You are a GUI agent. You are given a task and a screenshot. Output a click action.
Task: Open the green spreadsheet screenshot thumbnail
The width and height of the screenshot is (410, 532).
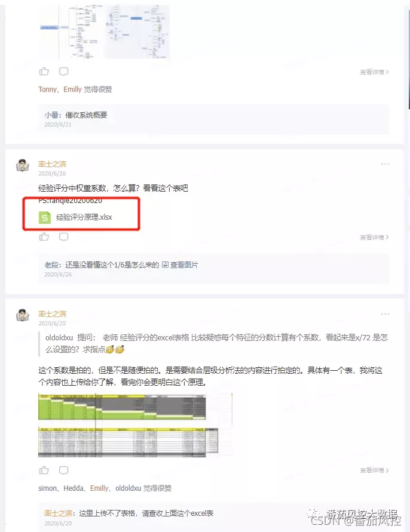click(x=135, y=425)
